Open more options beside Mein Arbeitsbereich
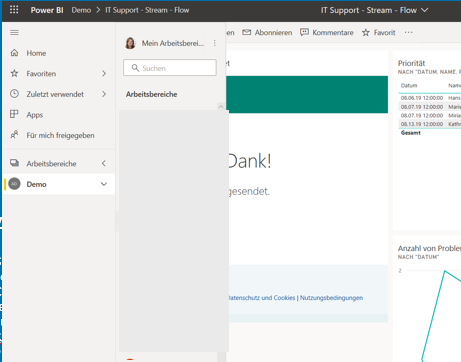 [x=215, y=43]
